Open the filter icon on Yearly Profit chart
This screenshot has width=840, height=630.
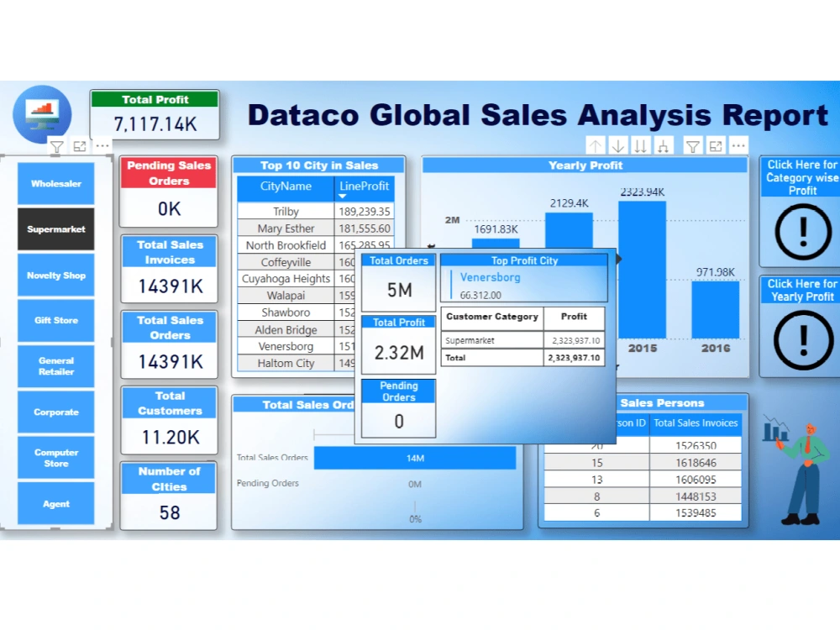(693, 144)
